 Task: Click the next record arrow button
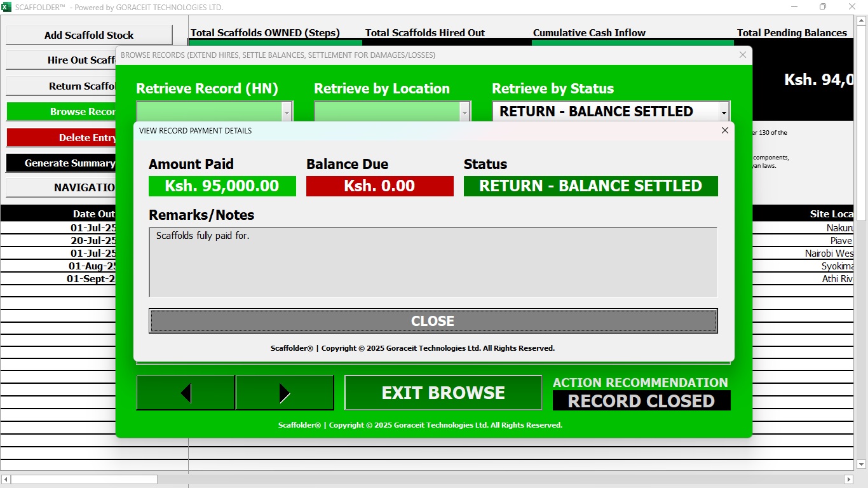point(284,393)
